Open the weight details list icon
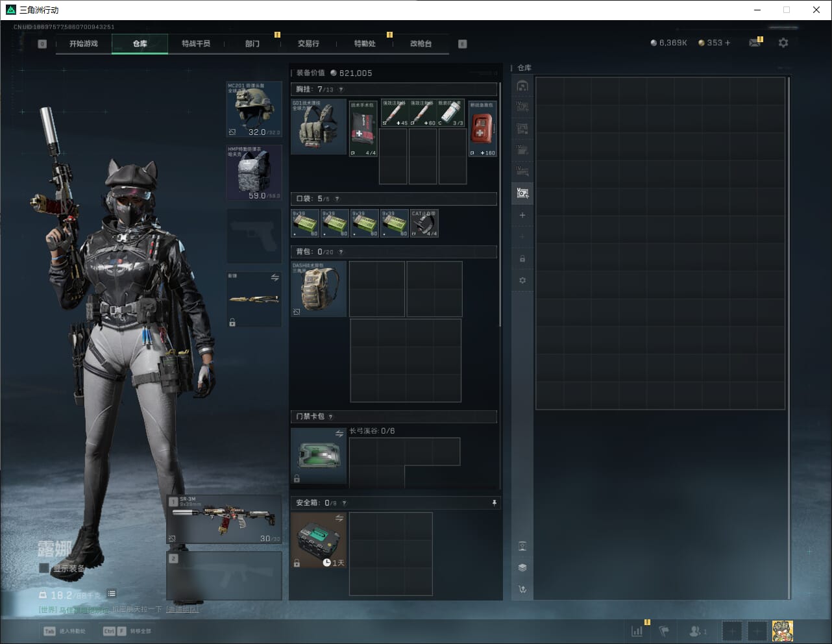Screen dimensions: 832x644 point(112,593)
